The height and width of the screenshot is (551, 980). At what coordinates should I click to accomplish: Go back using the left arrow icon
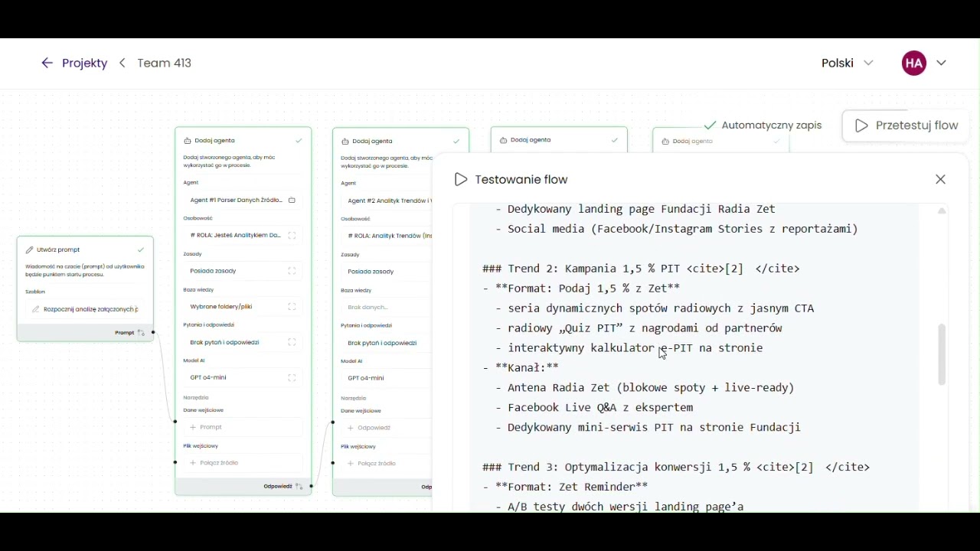(47, 64)
